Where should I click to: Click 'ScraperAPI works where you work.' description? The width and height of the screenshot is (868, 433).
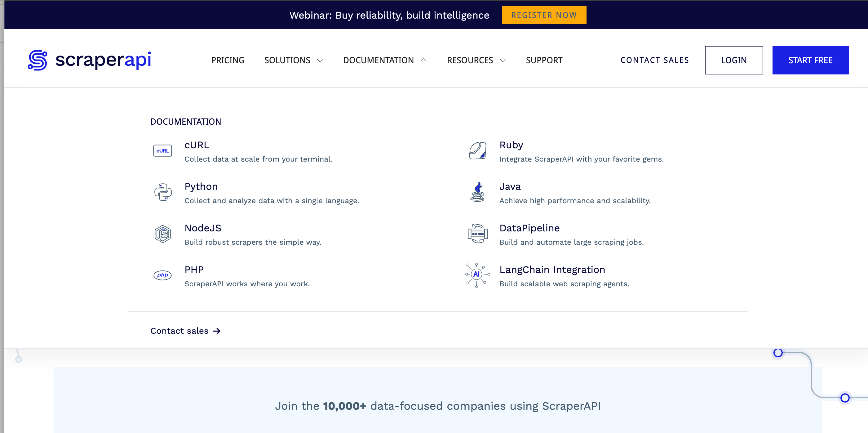click(x=247, y=284)
